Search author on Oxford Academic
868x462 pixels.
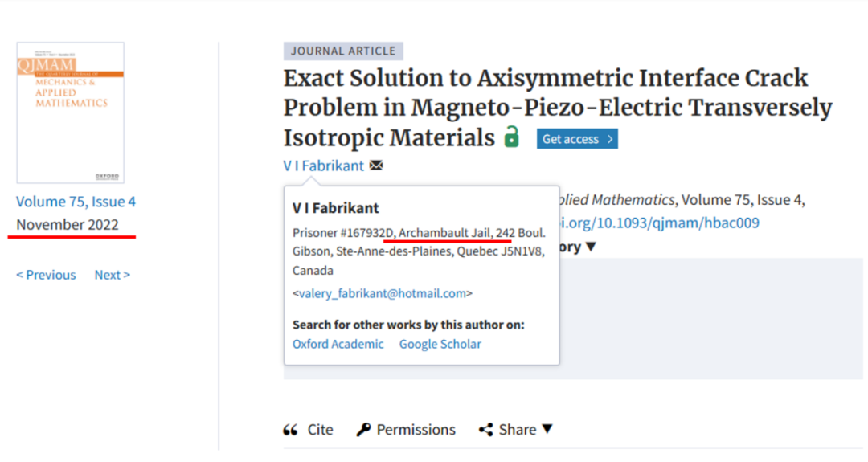click(338, 344)
